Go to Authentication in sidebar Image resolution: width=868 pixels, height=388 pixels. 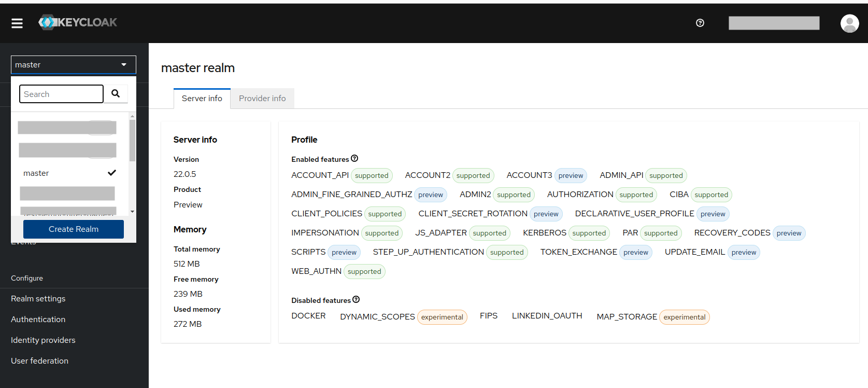38,320
